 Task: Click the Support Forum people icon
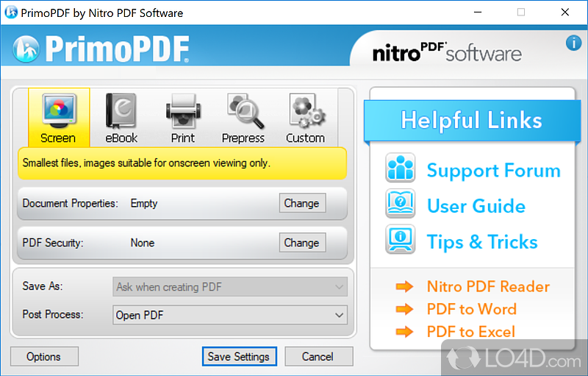coord(400,168)
